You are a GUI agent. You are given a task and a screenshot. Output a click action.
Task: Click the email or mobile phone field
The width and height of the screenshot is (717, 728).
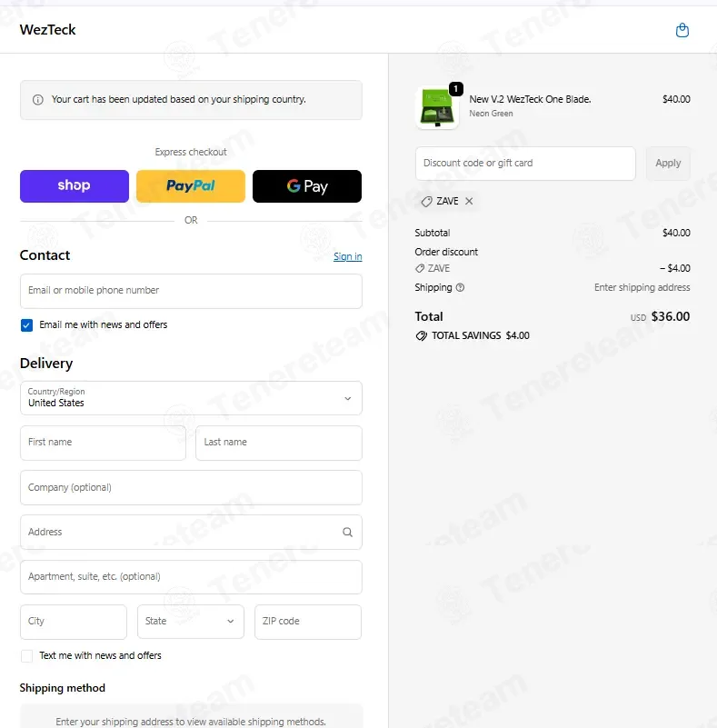coord(191,291)
